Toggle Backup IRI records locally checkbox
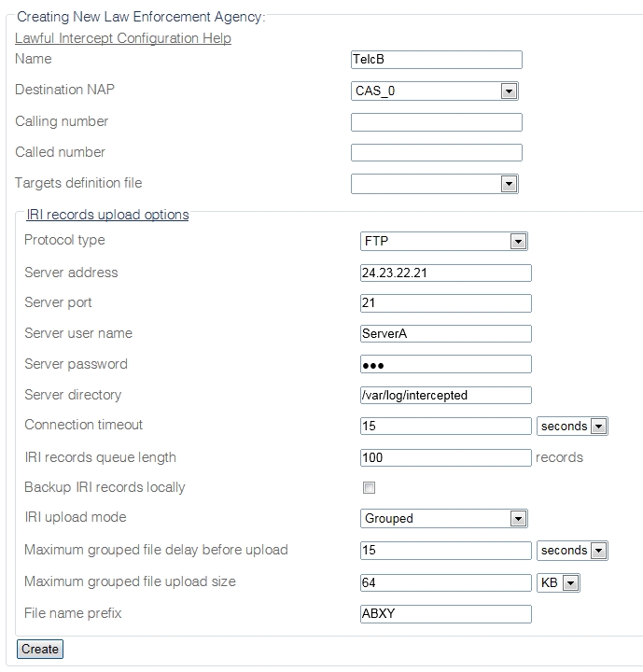Screen dimensions: 643x672 (x=370, y=487)
